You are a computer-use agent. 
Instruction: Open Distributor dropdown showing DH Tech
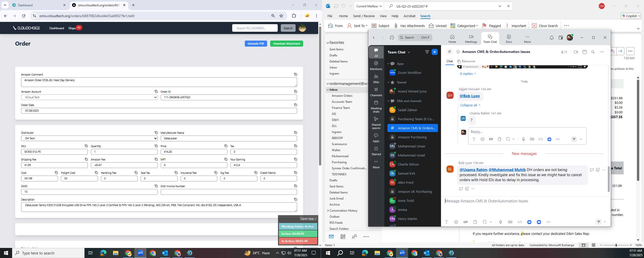tap(89, 138)
